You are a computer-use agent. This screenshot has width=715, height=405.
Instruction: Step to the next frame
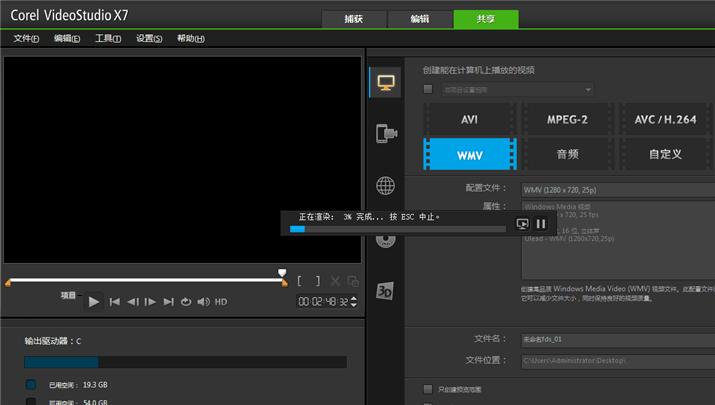click(x=150, y=302)
